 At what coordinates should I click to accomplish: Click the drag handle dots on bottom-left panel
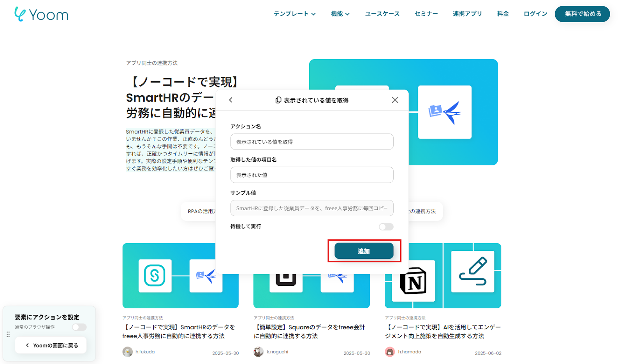click(x=8, y=334)
